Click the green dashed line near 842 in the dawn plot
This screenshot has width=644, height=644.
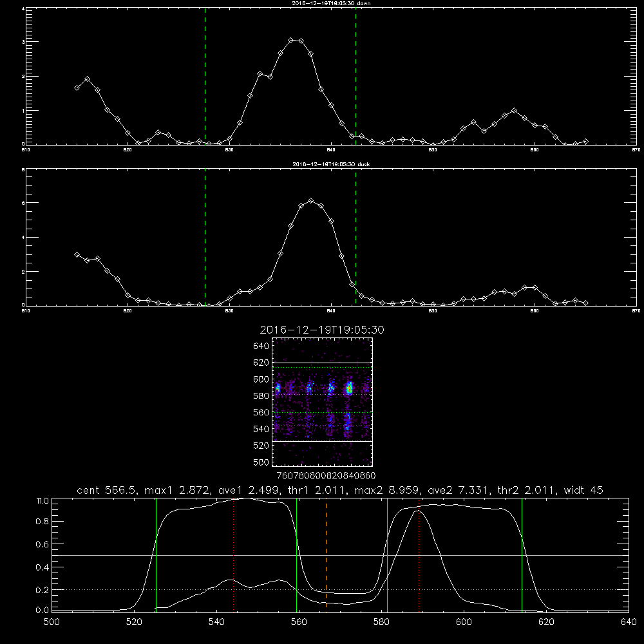pyautogui.click(x=355, y=76)
